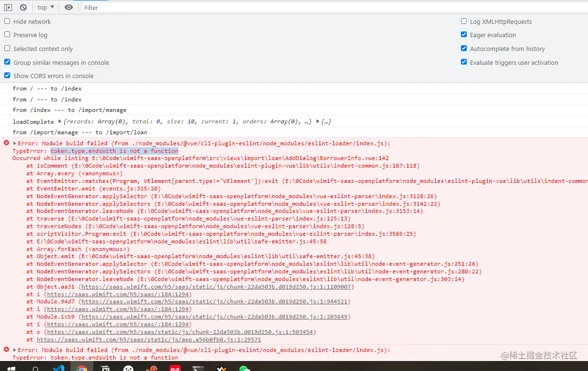The width and height of the screenshot is (588, 371).
Task: Click highlighted 'token.type.endsWith is not a function' text
Action: click(x=114, y=151)
